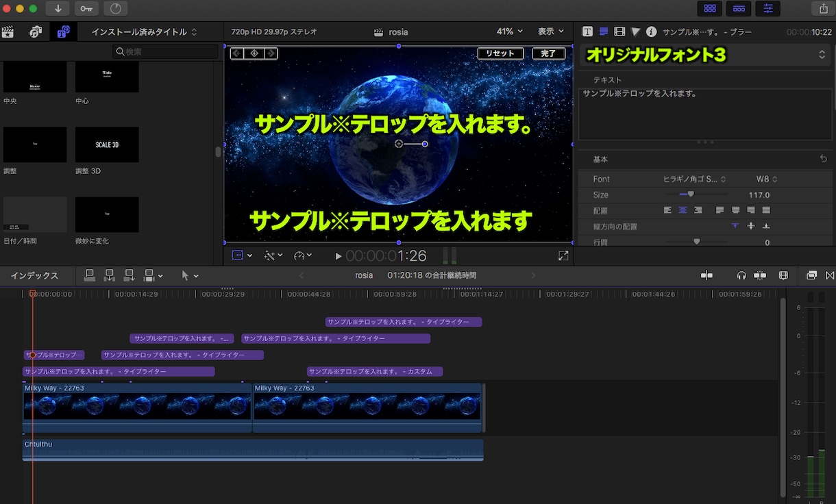The image size is (836, 504).
Task: Enter full screen viewer mode
Action: (x=563, y=255)
